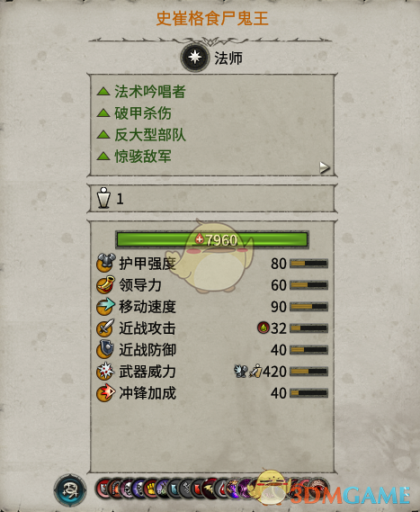Click the unit title 史崔格食尸鬼王
The image size is (420, 512).
(212, 18)
